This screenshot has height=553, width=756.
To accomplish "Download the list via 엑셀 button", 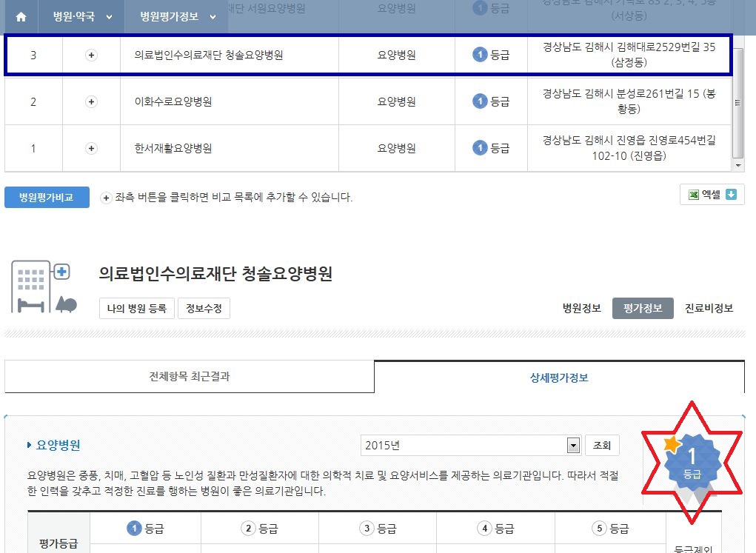I will tap(712, 195).
